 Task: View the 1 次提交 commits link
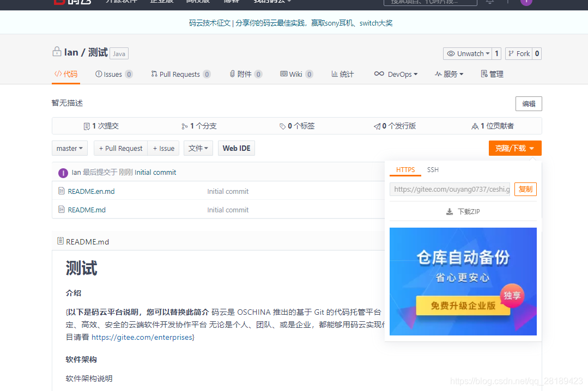(101, 126)
